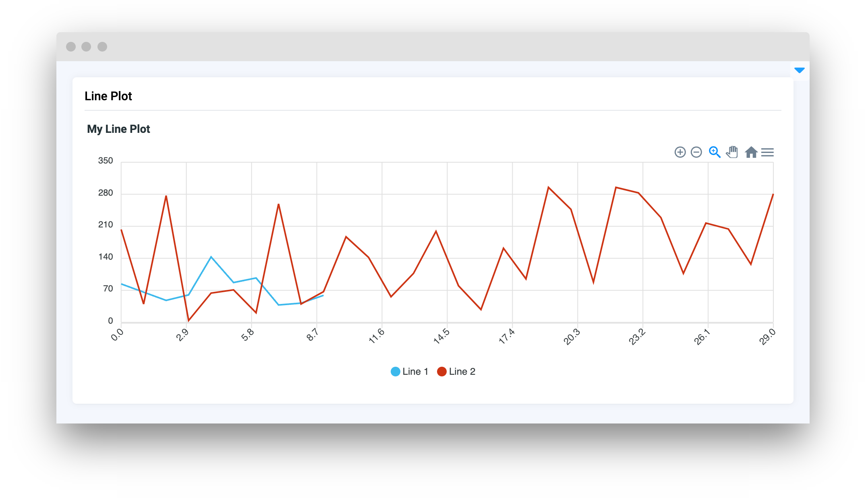The width and height of the screenshot is (866, 504).
Task: Click the red Line 2 legend marker
Action: click(442, 372)
